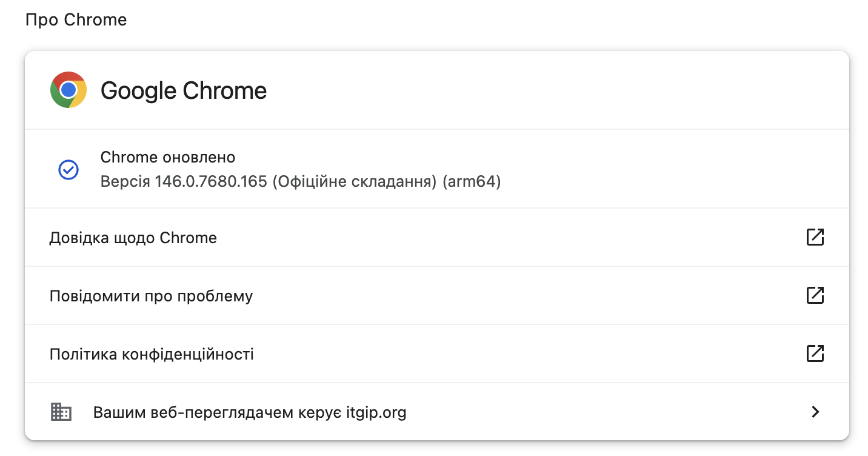Click the Google Chrome logo icon

[68, 90]
